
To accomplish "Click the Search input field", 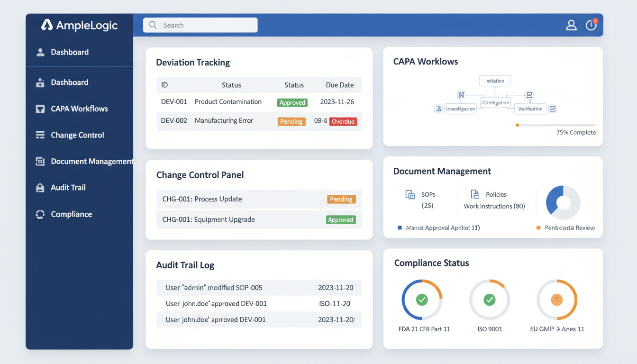I will tap(200, 25).
